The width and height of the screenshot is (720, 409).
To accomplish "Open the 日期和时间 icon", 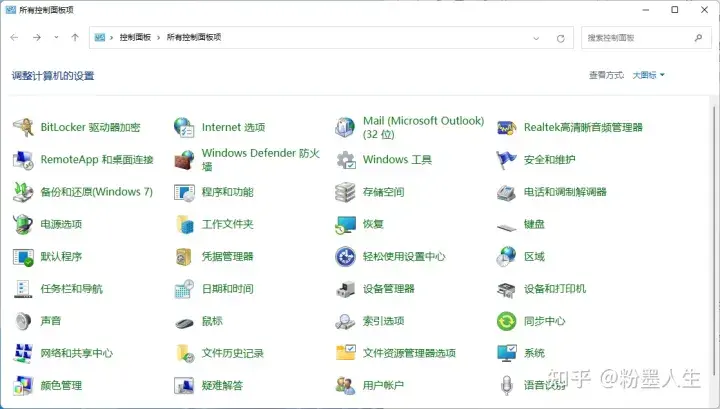I will [184, 289].
